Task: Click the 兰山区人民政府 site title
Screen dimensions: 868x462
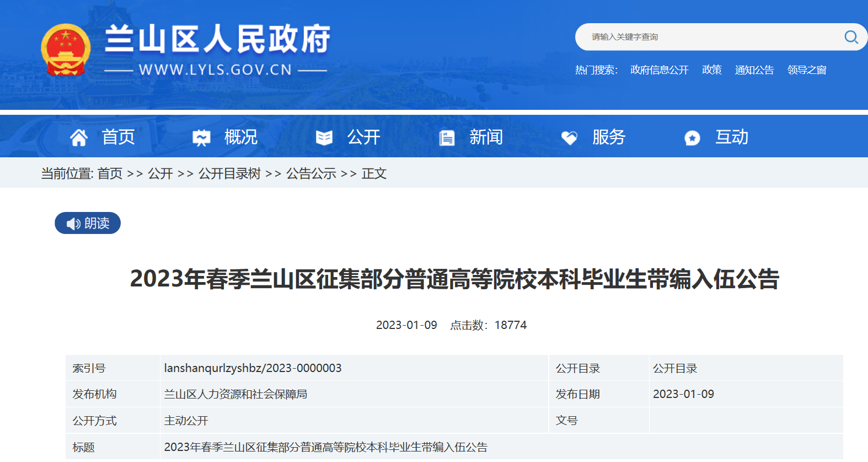Action: coord(217,39)
